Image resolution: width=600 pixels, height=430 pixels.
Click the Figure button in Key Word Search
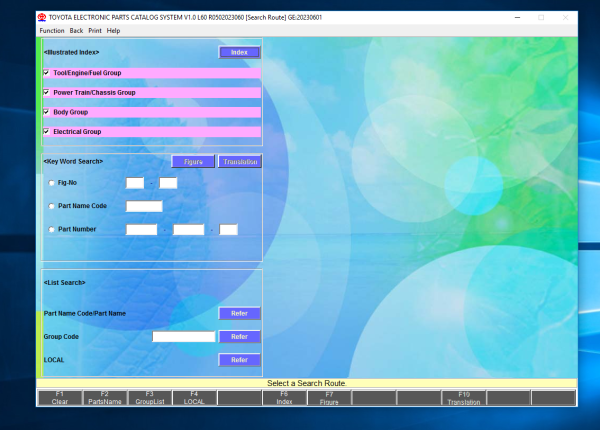(x=193, y=162)
